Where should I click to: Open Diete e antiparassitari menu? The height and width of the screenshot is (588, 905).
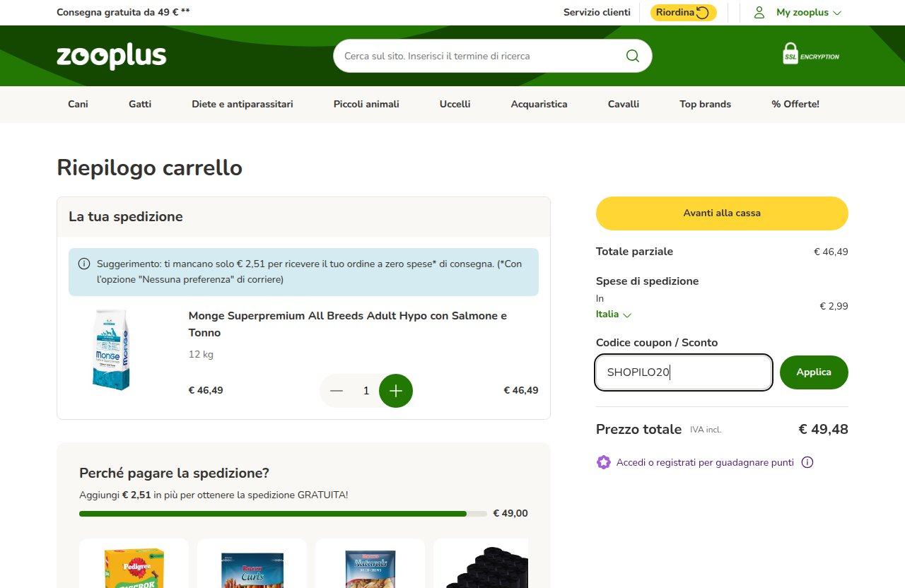243,104
